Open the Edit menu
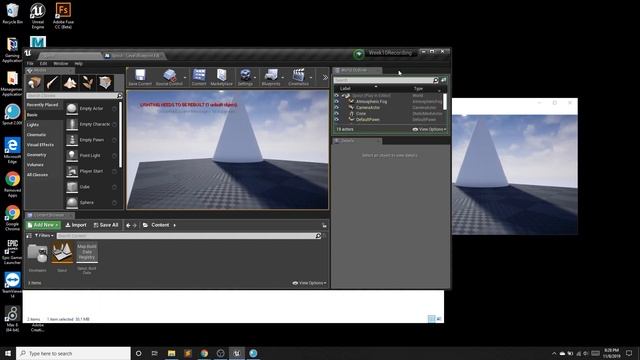 [x=44, y=64]
